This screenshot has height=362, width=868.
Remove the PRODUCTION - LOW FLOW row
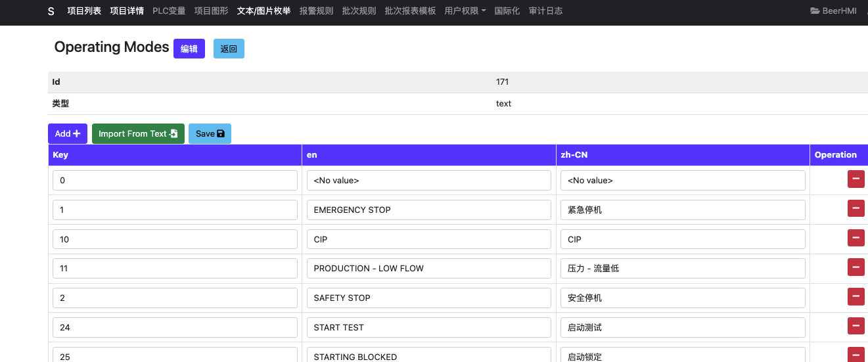coord(856,267)
